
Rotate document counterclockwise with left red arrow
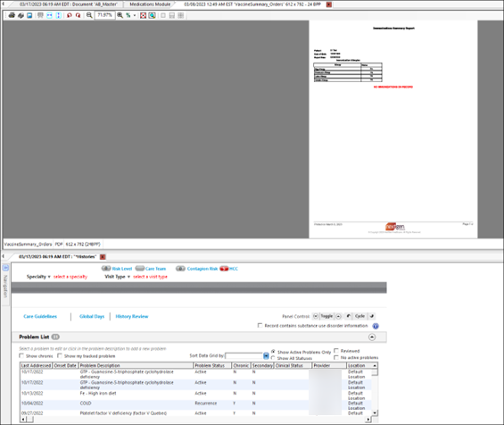(69, 15)
